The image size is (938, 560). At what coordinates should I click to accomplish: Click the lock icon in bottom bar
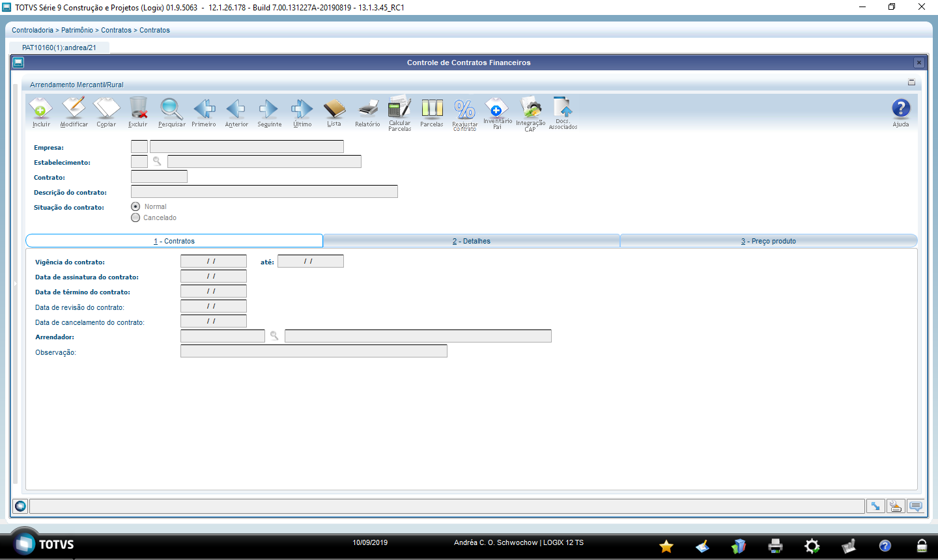(922, 546)
